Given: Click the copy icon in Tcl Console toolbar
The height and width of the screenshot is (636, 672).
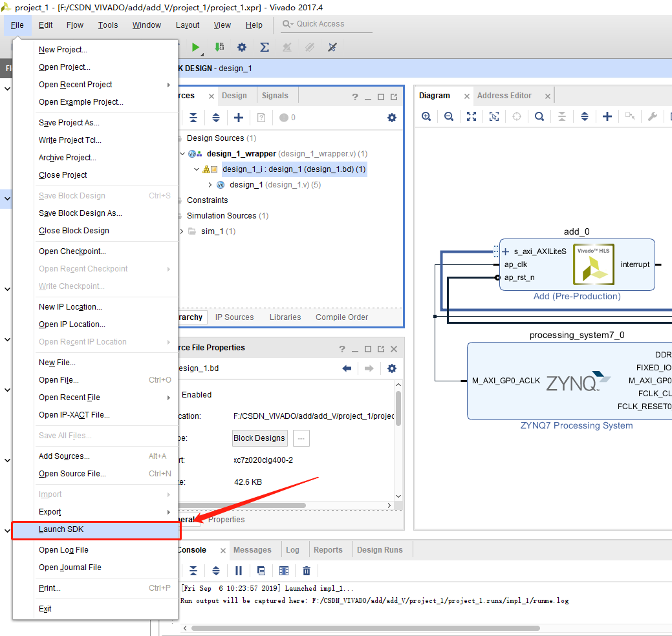Looking at the screenshot, I should [x=261, y=571].
